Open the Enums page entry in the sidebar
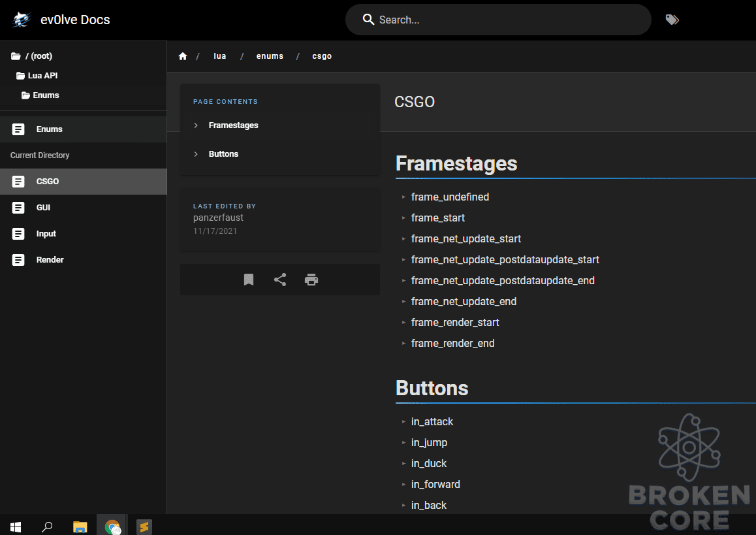Viewport: 756px width, 535px height. coord(84,129)
